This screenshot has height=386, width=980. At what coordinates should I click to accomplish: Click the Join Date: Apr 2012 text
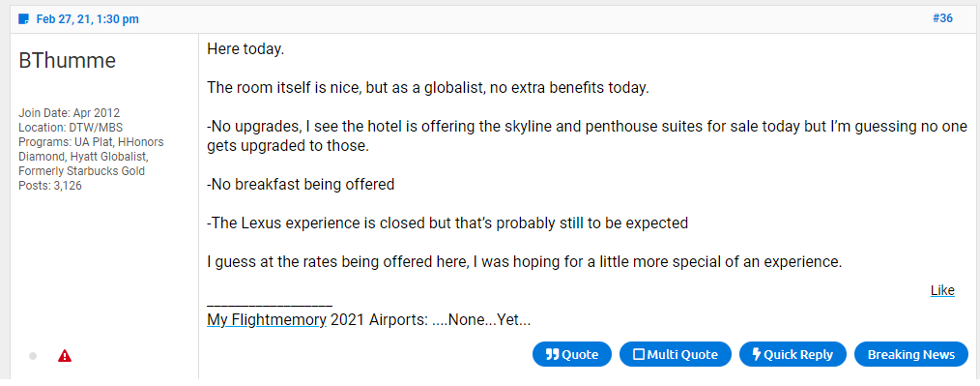pos(70,113)
